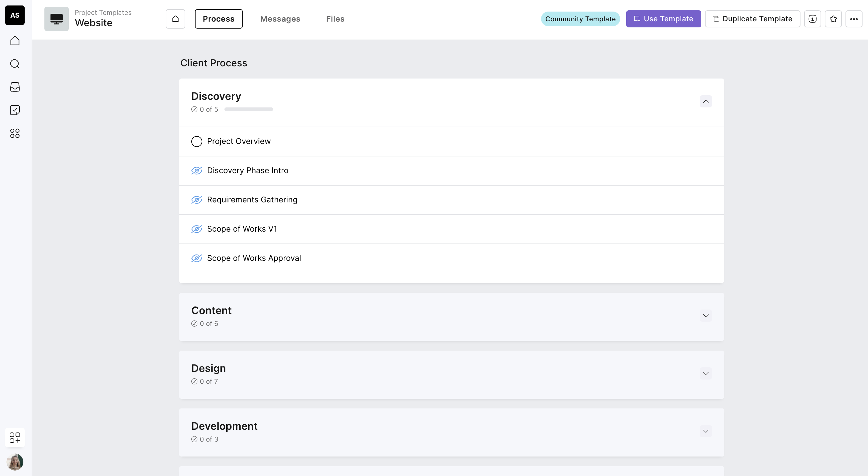Viewport: 868px width, 476px height.
Task: Toggle visibility of Discovery Phase Intro
Action: tap(197, 170)
